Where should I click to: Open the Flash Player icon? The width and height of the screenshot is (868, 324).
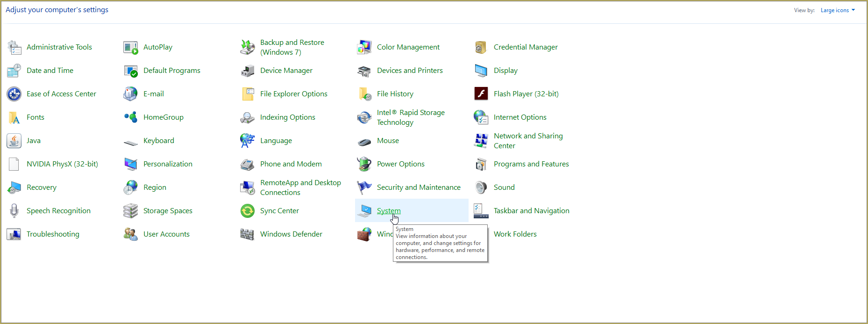tap(481, 94)
